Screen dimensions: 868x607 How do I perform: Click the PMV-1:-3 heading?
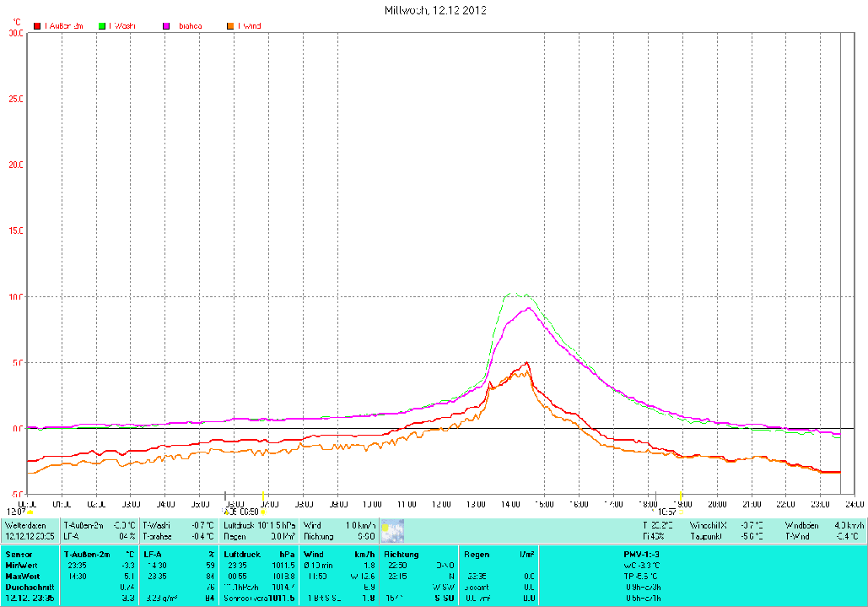[x=629, y=555]
